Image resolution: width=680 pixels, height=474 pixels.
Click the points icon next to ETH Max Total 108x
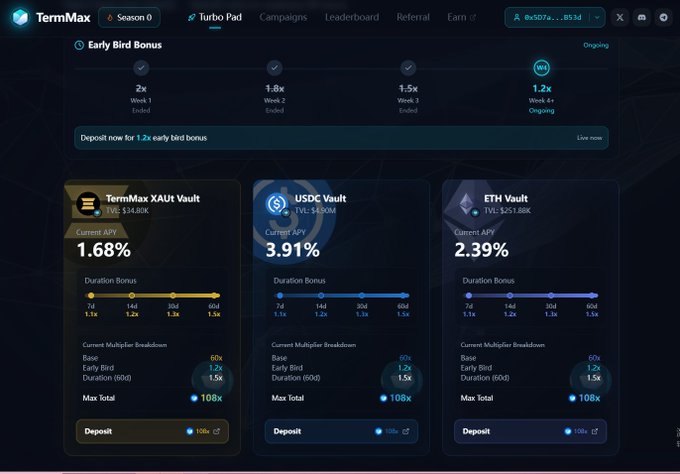pyautogui.click(x=572, y=398)
